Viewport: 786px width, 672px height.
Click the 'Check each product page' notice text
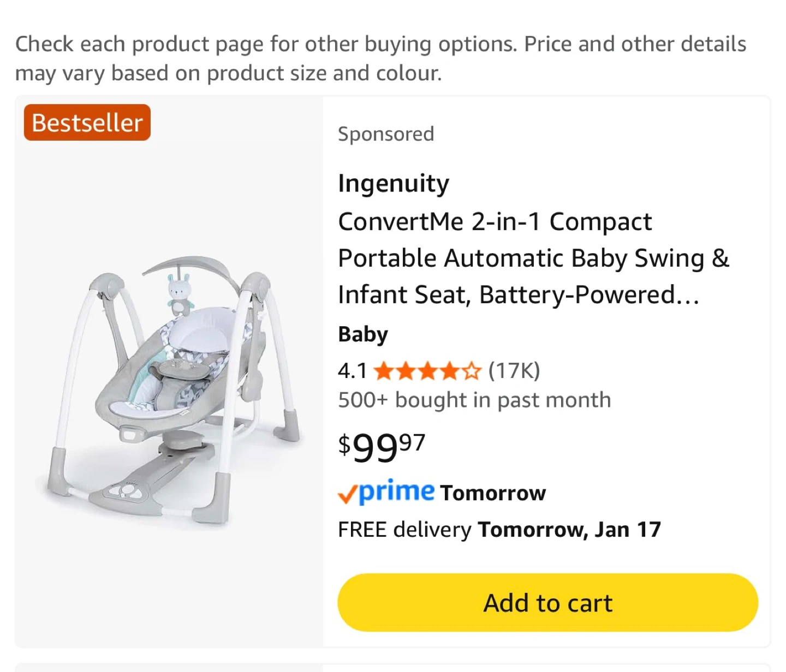[380, 58]
